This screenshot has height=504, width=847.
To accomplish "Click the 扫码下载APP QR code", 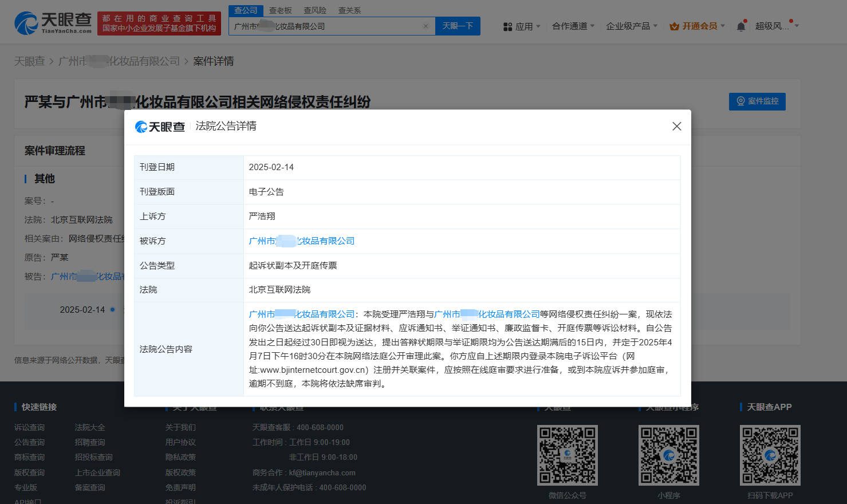I will point(770,455).
